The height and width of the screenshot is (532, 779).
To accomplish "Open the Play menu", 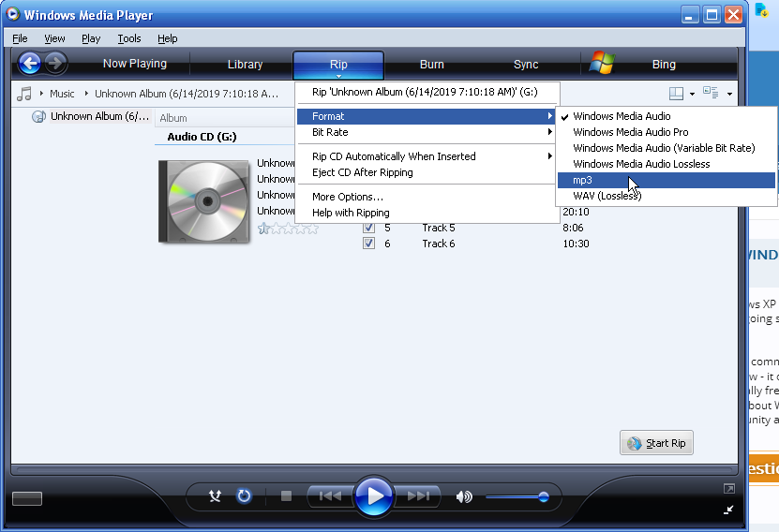I will coord(91,38).
